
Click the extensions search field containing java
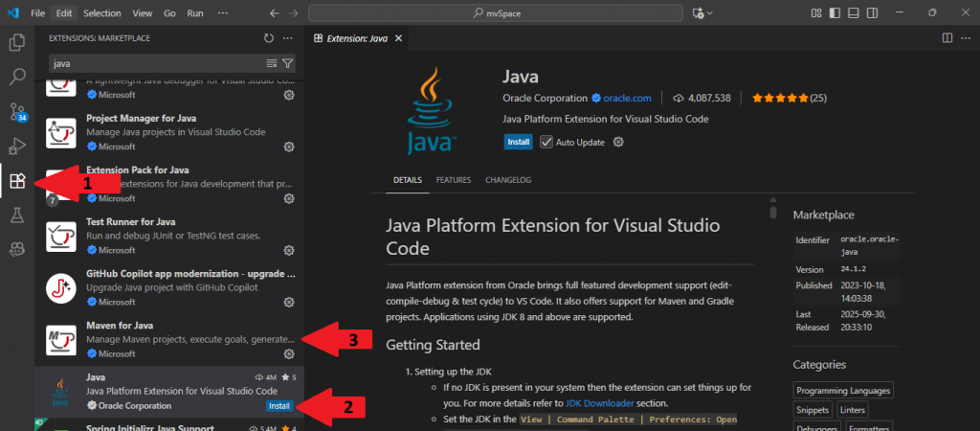click(x=153, y=63)
